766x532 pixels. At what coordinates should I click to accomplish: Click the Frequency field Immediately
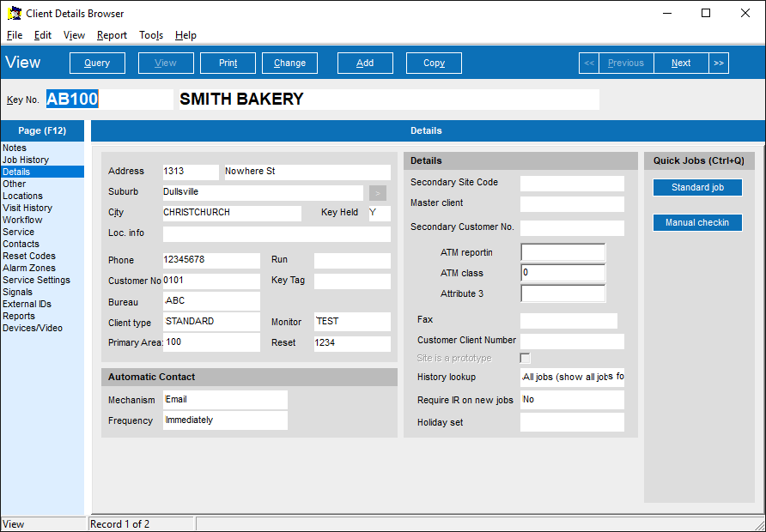[225, 420]
